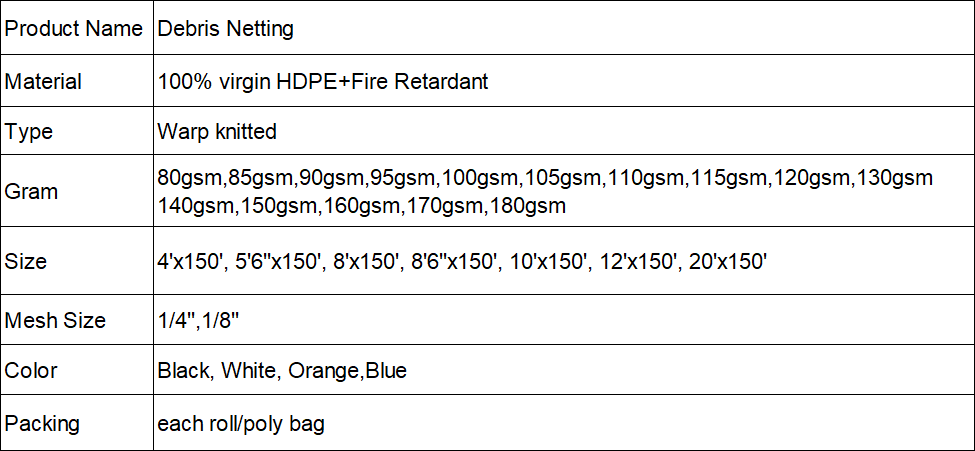Click the "Mesh Size" row label

click(x=55, y=321)
